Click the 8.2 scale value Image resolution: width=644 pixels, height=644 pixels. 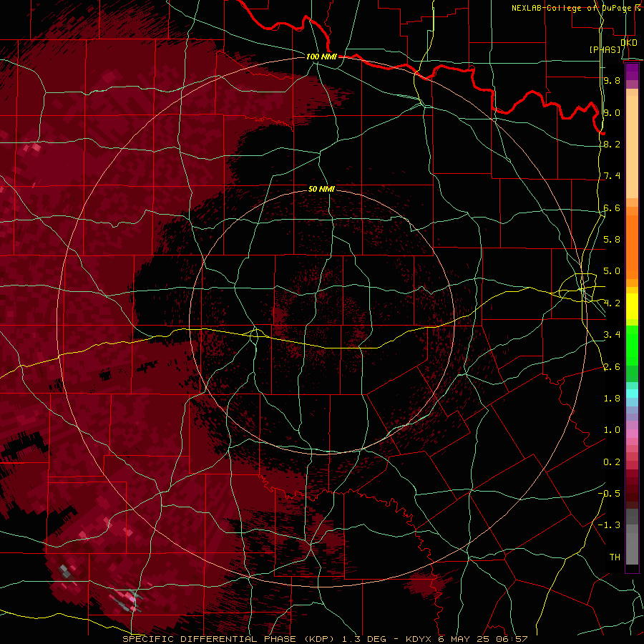[x=612, y=144]
